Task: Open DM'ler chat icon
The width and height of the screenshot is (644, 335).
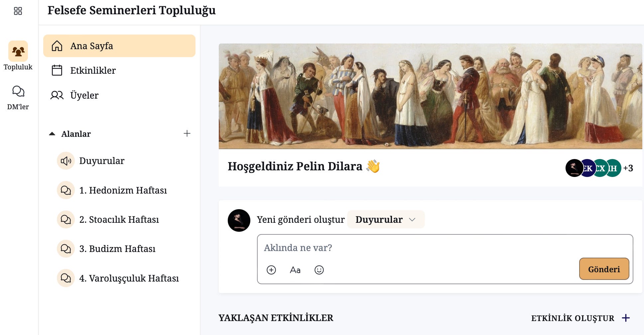Action: tap(18, 91)
